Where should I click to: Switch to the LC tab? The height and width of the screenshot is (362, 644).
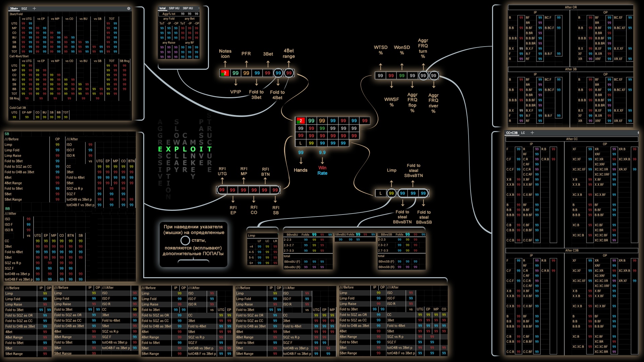(x=523, y=133)
